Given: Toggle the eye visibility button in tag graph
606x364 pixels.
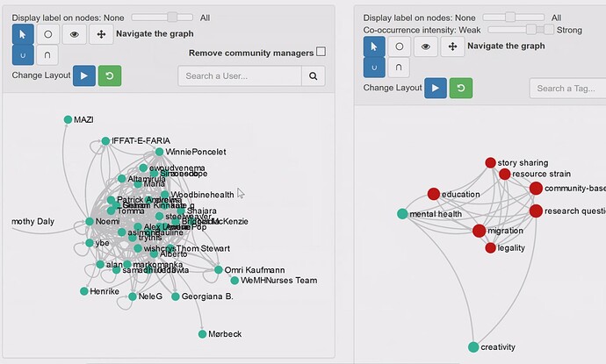Looking at the screenshot, I should [426, 46].
